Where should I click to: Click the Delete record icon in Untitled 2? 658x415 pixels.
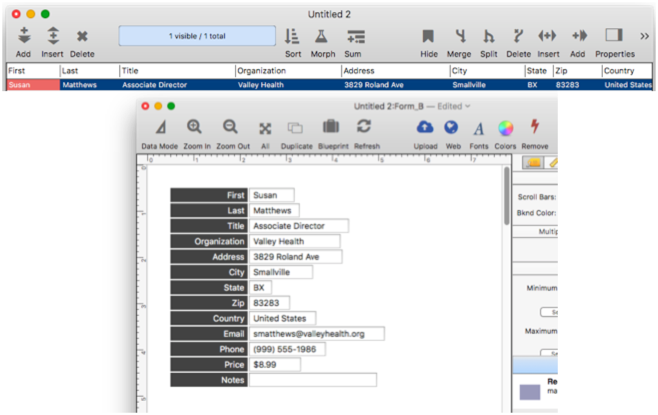click(x=82, y=37)
